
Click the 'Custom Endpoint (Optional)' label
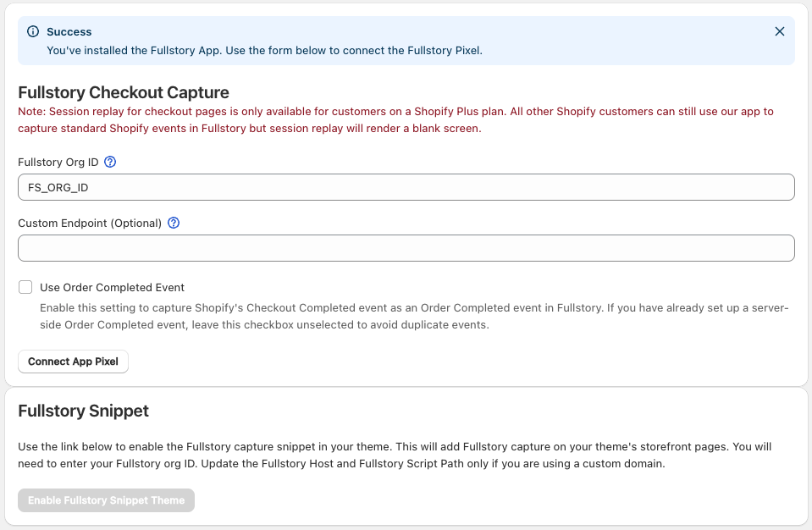point(90,224)
